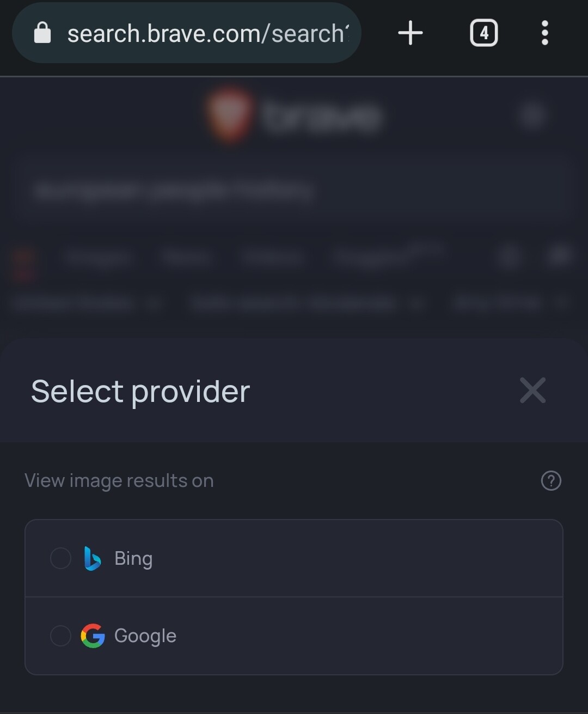
Task: Open the tab switcher showing 4 tabs
Action: pos(483,33)
